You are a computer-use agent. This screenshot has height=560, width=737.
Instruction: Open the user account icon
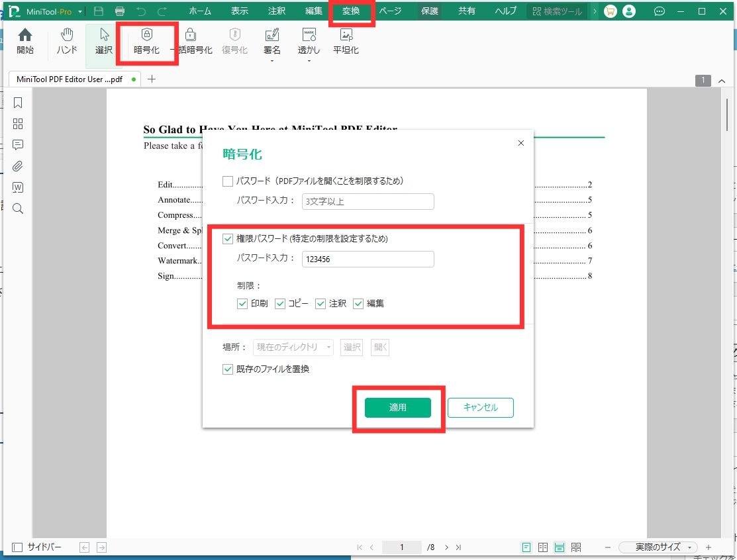click(629, 11)
